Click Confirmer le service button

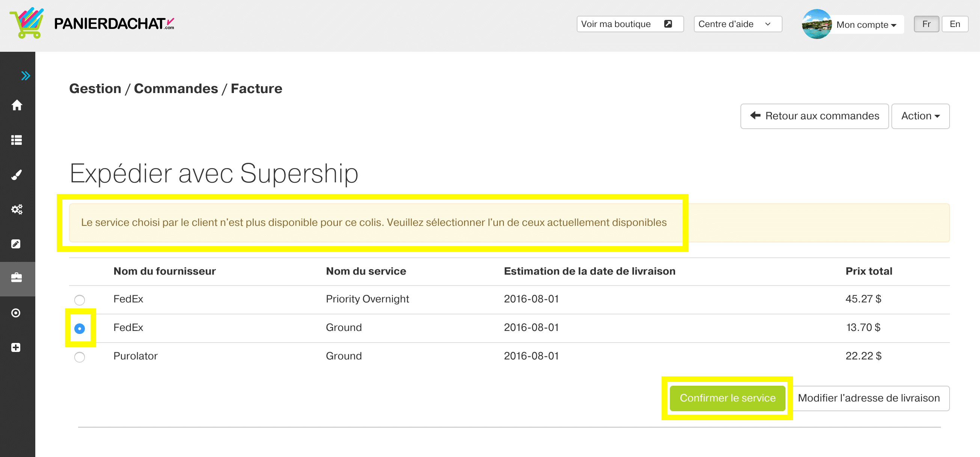tap(727, 398)
